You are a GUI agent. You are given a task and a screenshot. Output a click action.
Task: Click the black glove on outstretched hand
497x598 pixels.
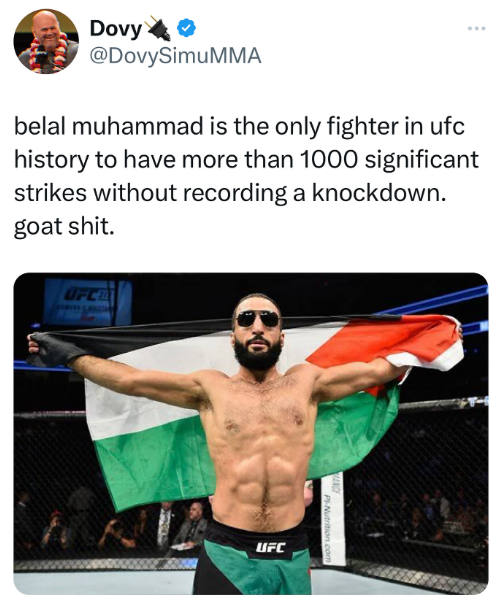(x=55, y=350)
